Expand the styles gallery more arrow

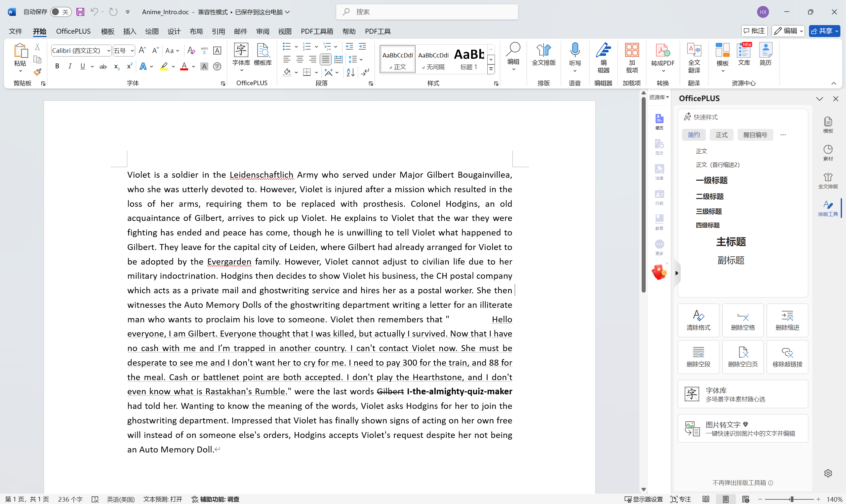[x=491, y=69]
